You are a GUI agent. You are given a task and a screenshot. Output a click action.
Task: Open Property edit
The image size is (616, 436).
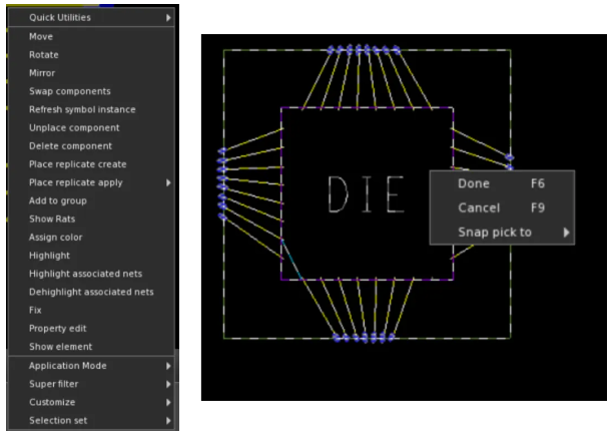[x=91, y=328]
